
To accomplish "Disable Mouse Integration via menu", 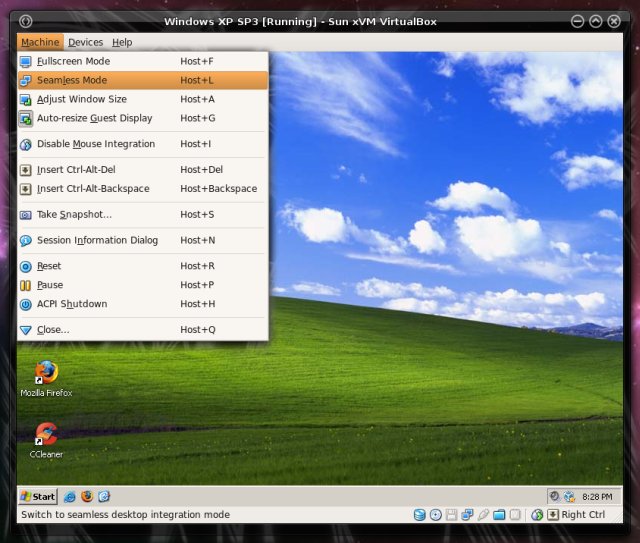I will (x=95, y=144).
